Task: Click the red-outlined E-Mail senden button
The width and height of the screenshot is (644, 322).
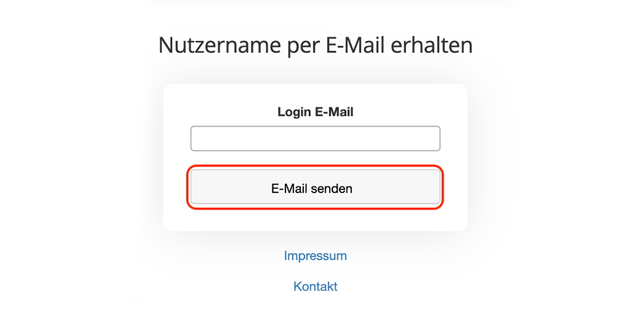Action: [x=315, y=188]
